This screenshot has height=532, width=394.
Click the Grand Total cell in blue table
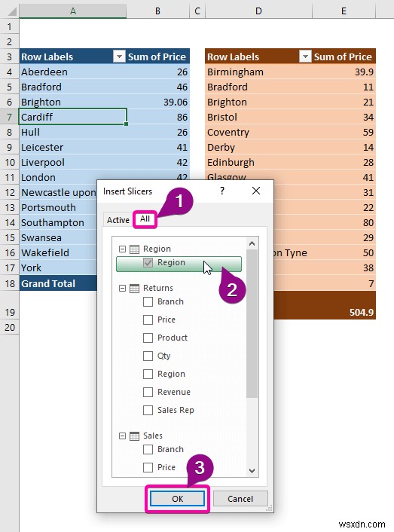tap(58, 283)
